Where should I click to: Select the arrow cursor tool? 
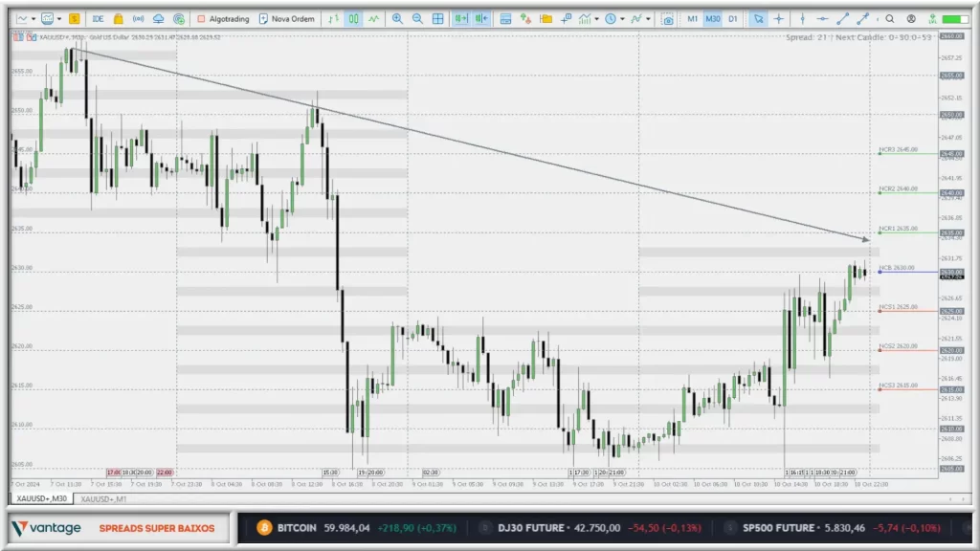(x=758, y=18)
